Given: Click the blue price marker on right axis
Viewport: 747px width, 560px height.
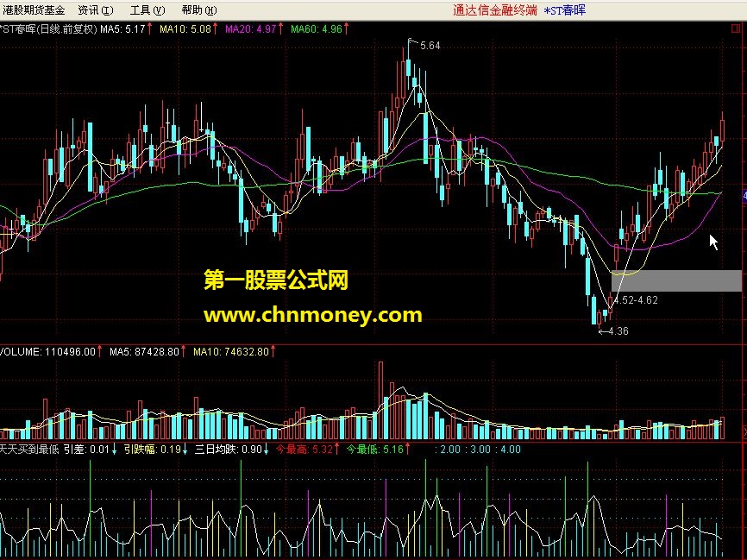Looking at the screenshot, I should (744, 195).
